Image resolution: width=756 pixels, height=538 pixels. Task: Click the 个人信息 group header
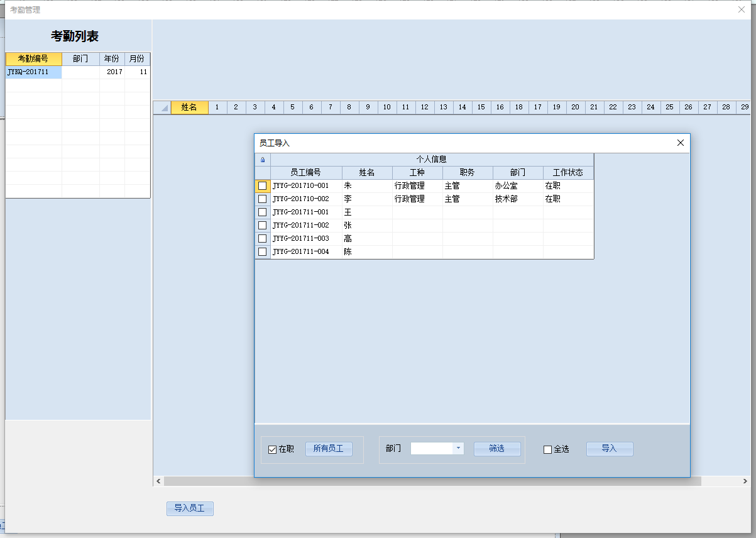pos(432,160)
